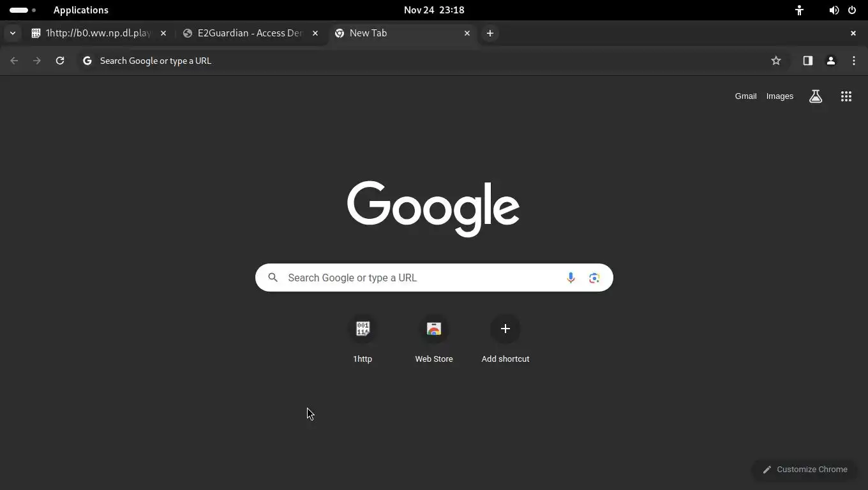Open the Chrome three-dot menu
This screenshot has height=490, width=868.
[x=854, y=61]
